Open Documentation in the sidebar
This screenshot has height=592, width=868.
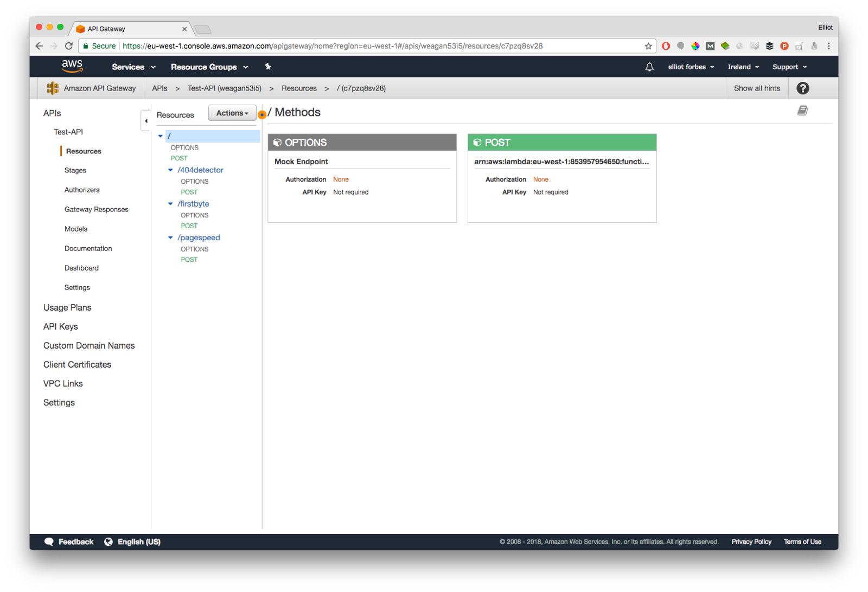(x=88, y=248)
